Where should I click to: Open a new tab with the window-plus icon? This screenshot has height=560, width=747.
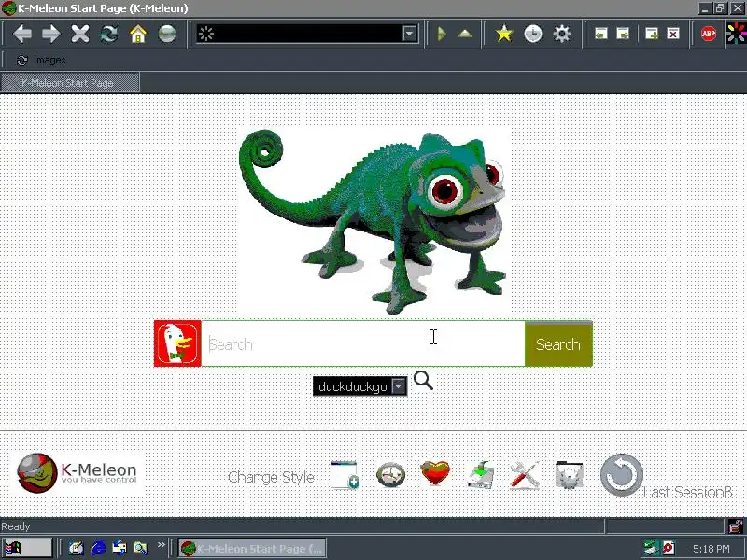coord(651,34)
